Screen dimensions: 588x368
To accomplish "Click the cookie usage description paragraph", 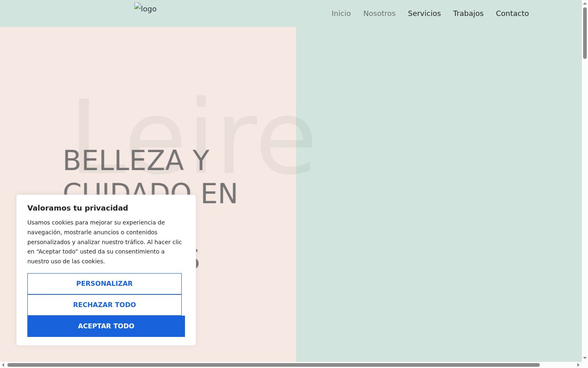I will 105,242.
